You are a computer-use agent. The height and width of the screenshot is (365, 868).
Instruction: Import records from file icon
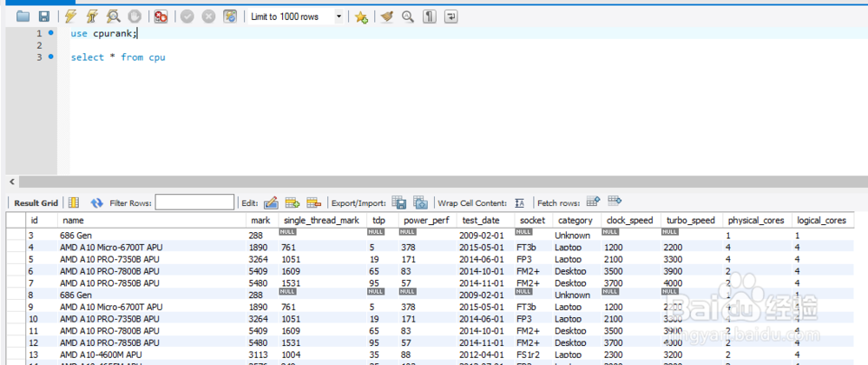coord(421,202)
